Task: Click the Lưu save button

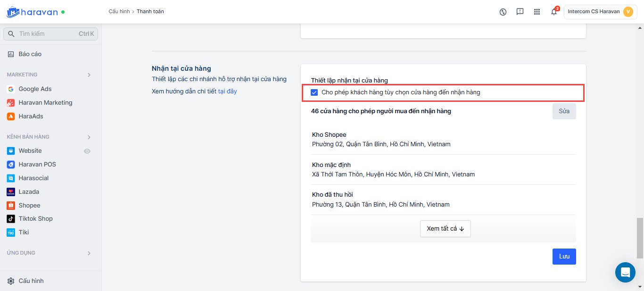Action: 564,257
